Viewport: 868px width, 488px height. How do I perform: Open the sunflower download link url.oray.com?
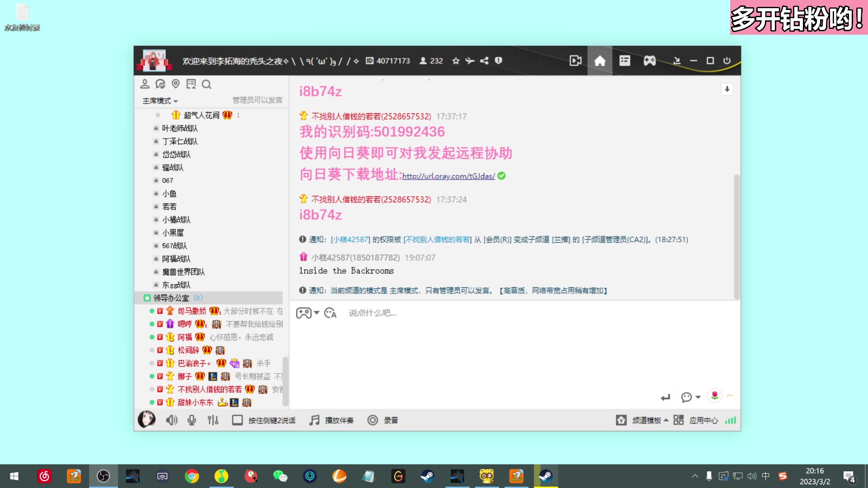click(448, 177)
